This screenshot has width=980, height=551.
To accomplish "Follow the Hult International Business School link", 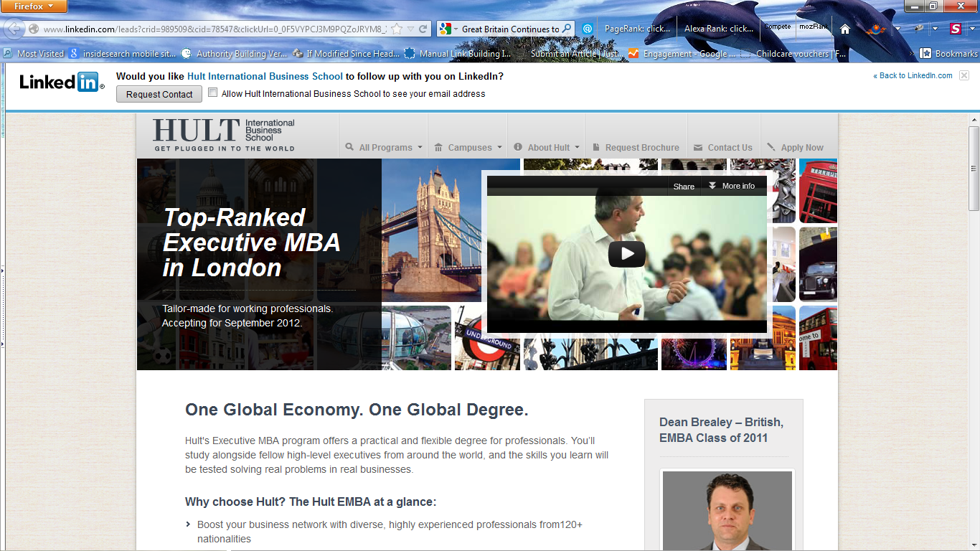I will click(265, 76).
